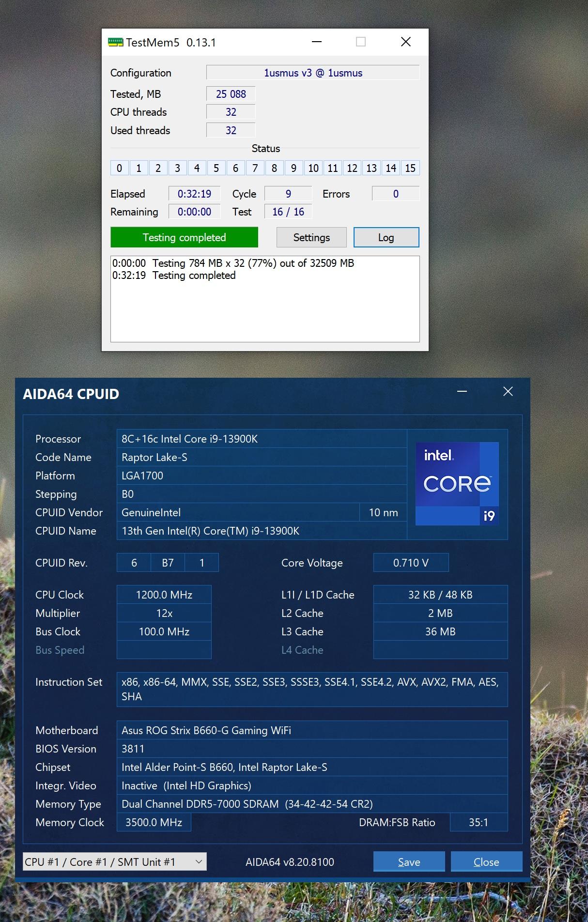This screenshot has height=922, width=588.
Task: Click status thread cell 0
Action: (x=119, y=168)
